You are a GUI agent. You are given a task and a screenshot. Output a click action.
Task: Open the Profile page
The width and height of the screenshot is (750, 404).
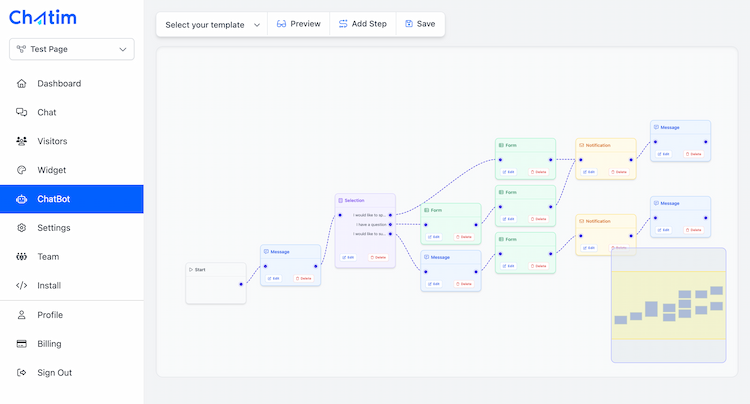click(50, 315)
